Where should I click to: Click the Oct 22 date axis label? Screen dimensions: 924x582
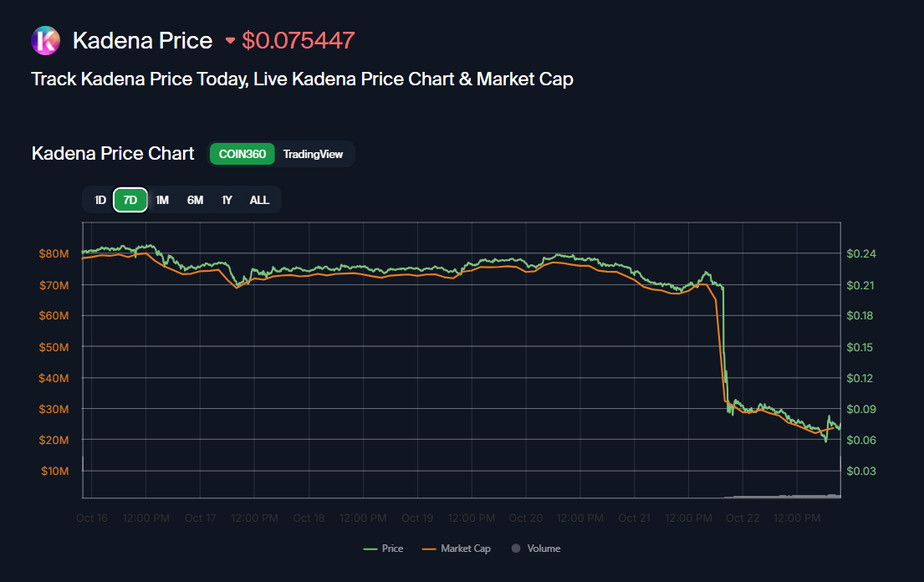click(x=743, y=518)
